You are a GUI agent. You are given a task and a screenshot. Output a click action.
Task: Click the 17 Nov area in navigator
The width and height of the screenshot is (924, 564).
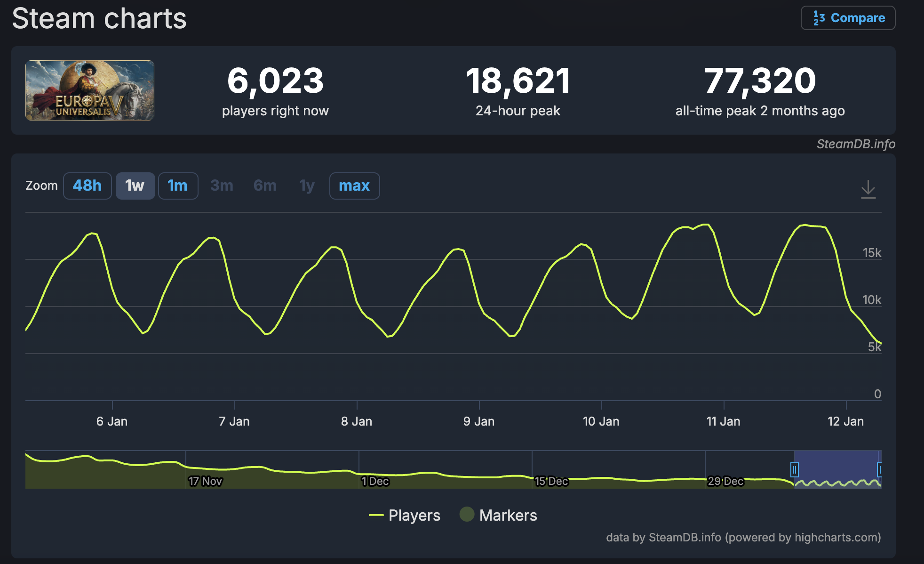click(205, 481)
